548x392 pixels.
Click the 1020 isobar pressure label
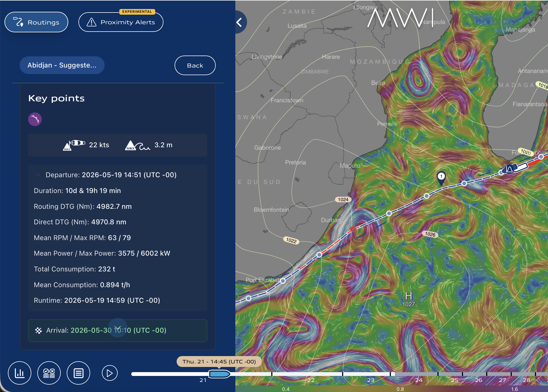[x=526, y=152]
